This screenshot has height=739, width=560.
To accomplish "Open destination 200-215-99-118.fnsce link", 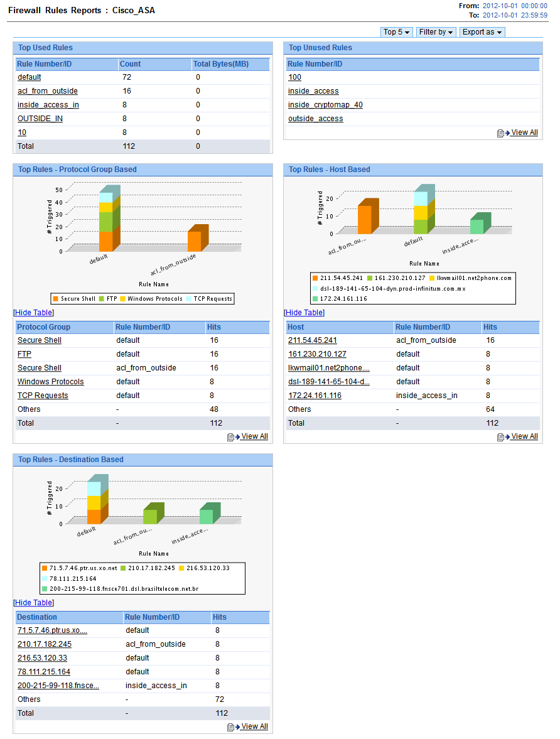I will pyautogui.click(x=58, y=685).
